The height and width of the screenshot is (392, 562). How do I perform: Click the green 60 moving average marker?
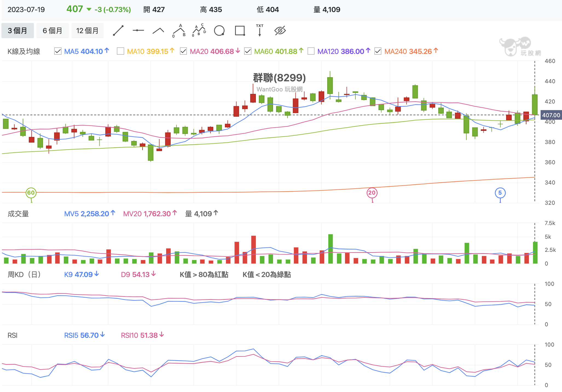click(x=31, y=193)
